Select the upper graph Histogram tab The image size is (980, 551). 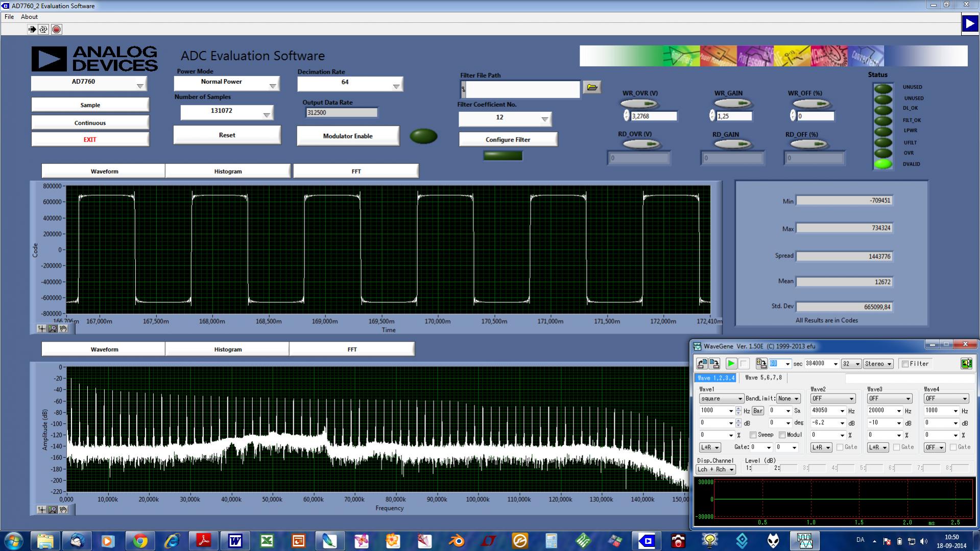click(x=228, y=171)
